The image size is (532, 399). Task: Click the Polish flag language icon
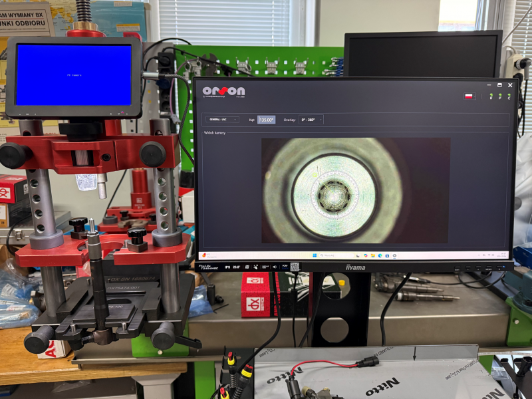pos(469,96)
